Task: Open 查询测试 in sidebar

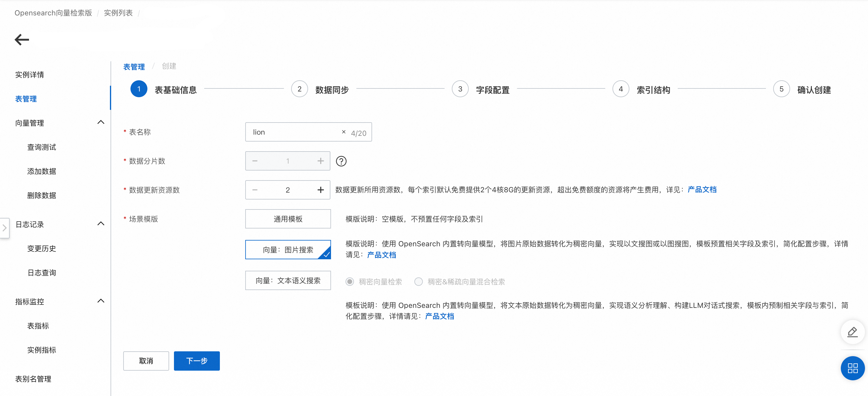Action: tap(41, 147)
